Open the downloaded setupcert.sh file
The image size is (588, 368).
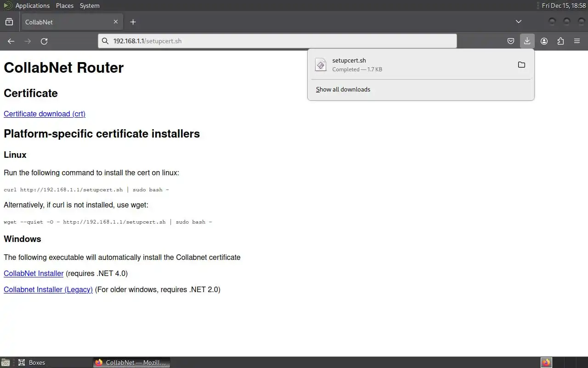coord(412,65)
